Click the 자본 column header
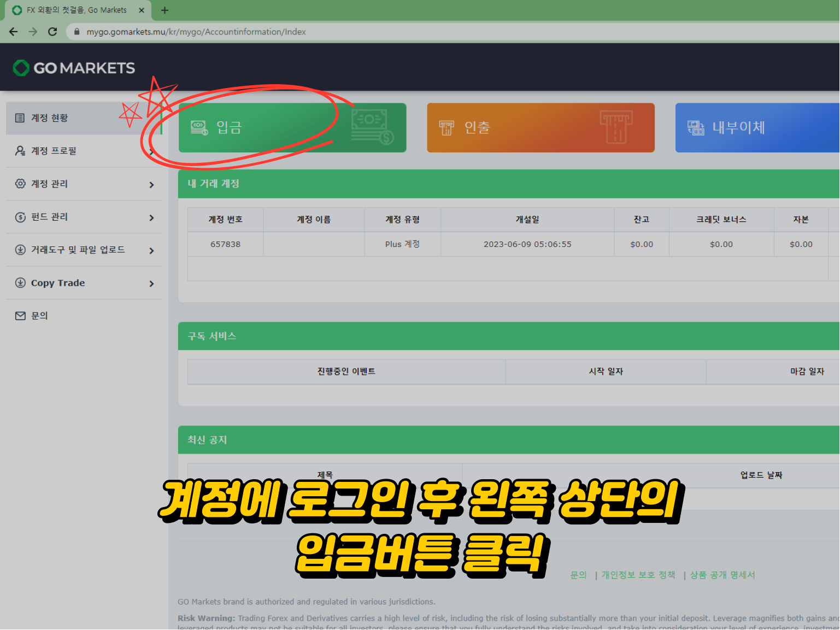The width and height of the screenshot is (840, 630). point(801,220)
